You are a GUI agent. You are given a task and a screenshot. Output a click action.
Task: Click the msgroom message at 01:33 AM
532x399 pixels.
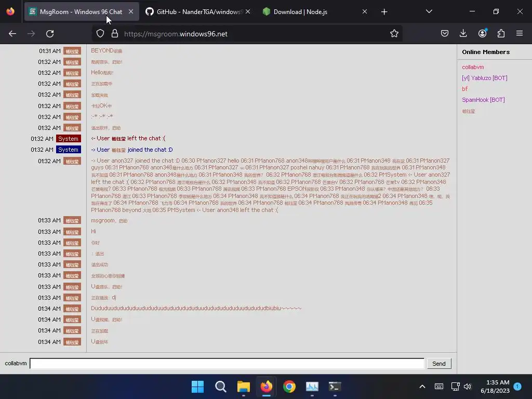[109, 220]
